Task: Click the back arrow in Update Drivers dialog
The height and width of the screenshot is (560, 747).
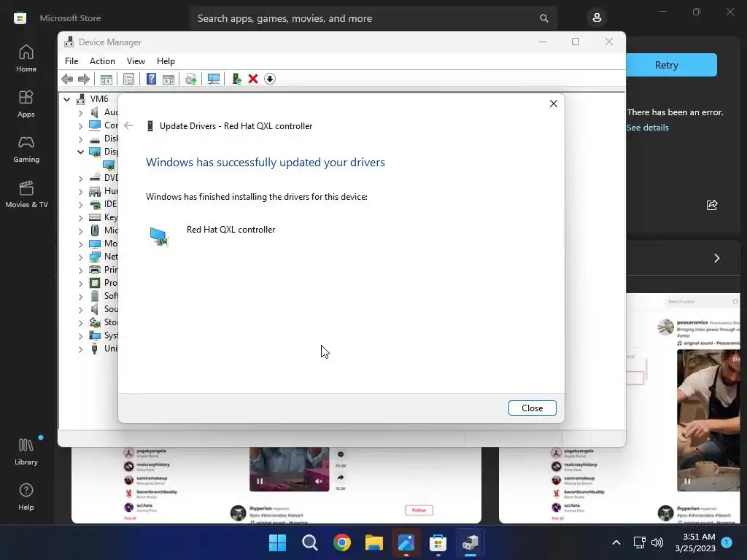Action: 128,125
